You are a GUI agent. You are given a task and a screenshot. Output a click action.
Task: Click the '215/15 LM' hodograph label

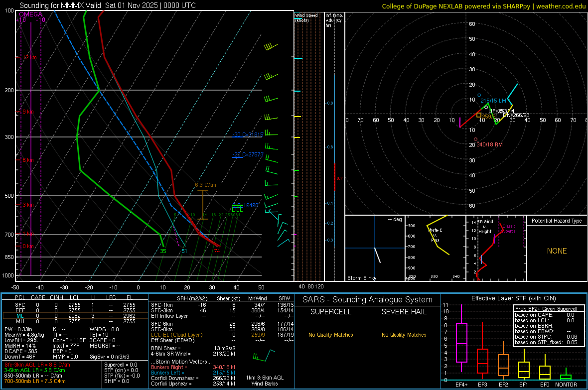click(x=493, y=101)
